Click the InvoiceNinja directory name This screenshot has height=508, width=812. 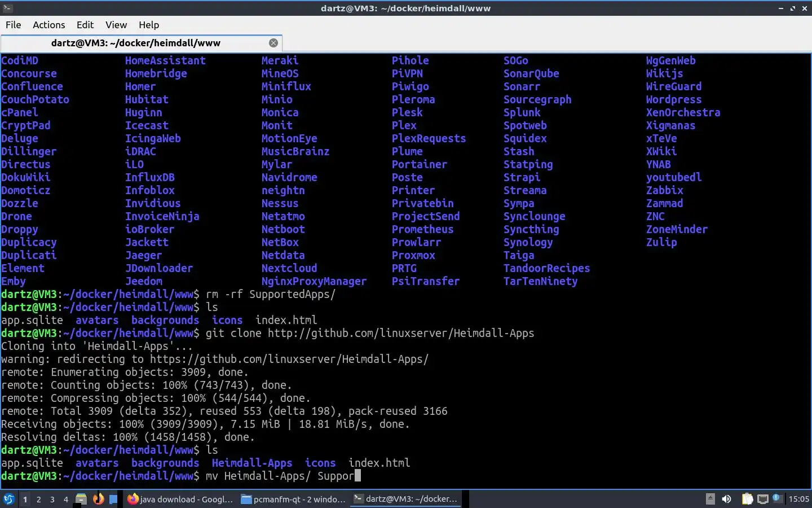click(x=162, y=216)
